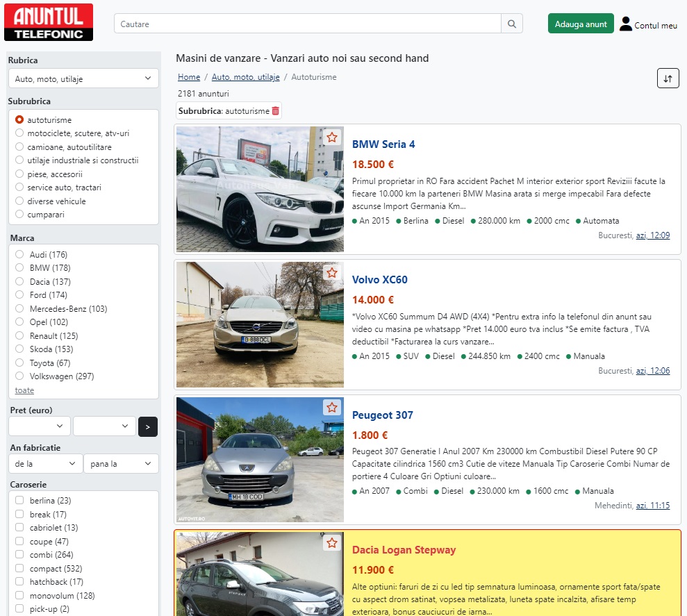Tick the combi (264) checkbox
Viewport: 687px width, 616px height.
(x=19, y=555)
